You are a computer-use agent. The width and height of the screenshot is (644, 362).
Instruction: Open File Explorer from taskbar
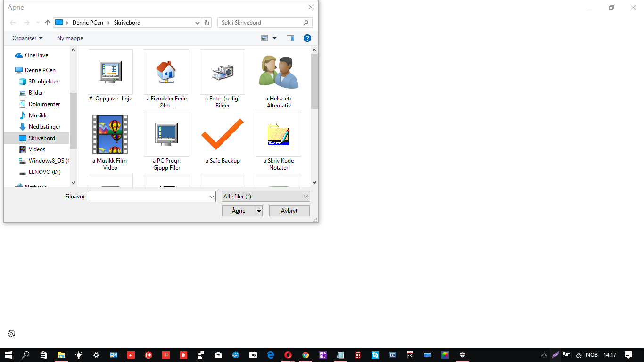pyautogui.click(x=61, y=355)
